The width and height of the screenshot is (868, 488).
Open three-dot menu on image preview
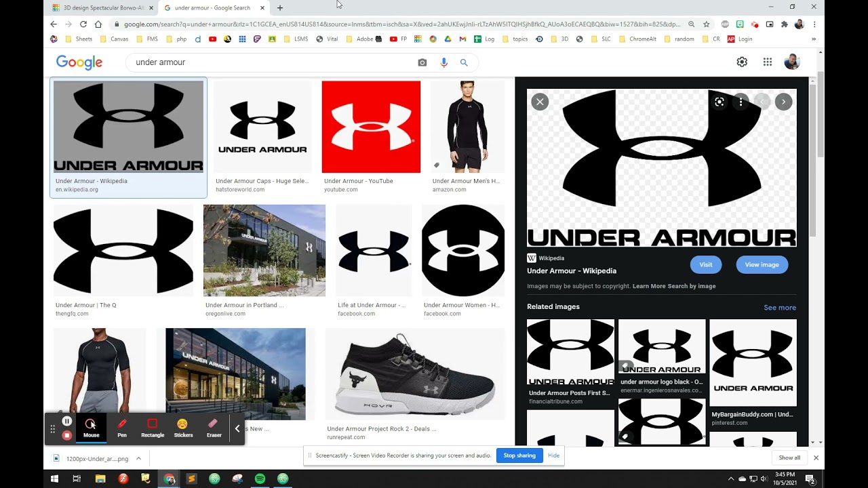point(741,102)
